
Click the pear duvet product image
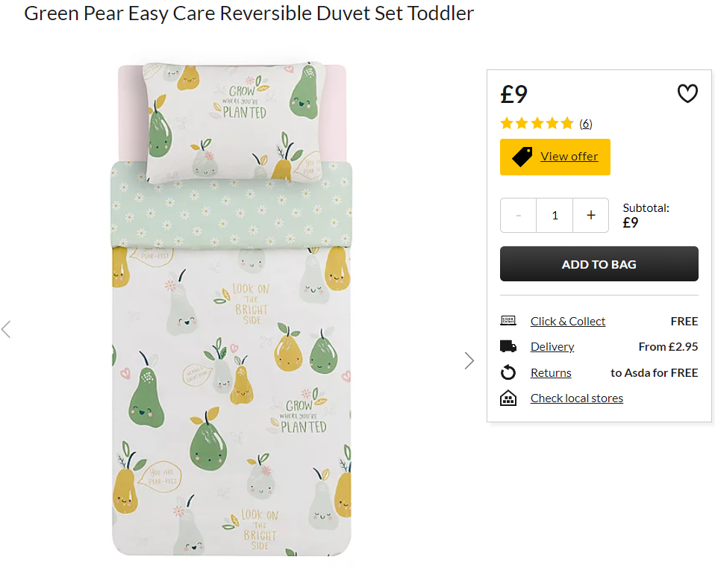[231, 309]
